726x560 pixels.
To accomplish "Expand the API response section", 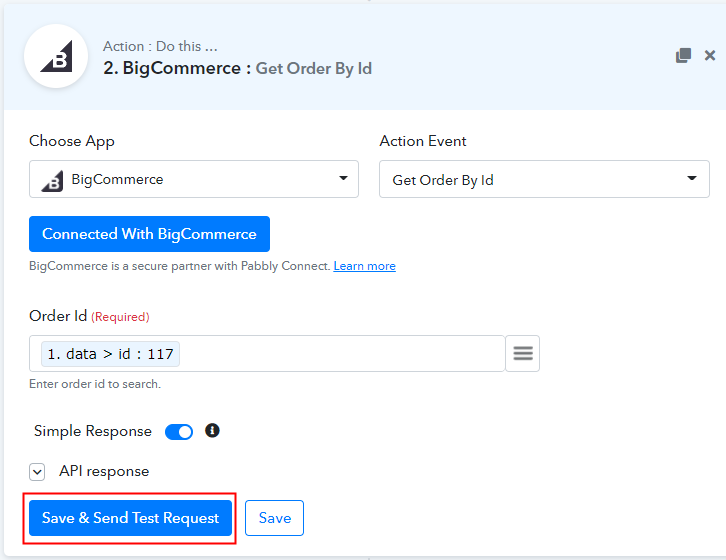I will 37,472.
